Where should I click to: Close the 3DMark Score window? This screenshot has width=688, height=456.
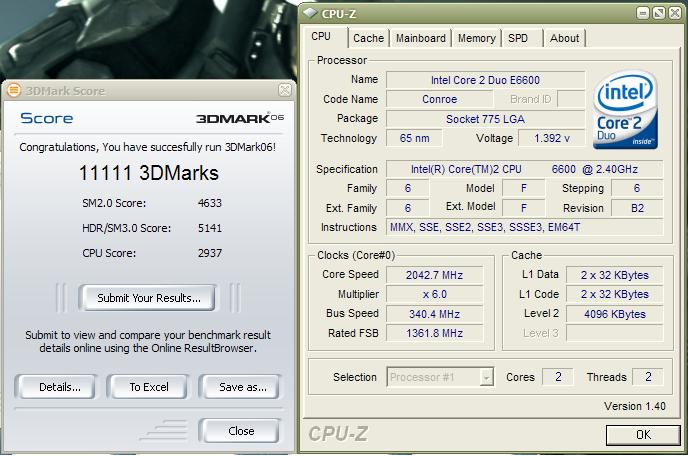point(285,90)
